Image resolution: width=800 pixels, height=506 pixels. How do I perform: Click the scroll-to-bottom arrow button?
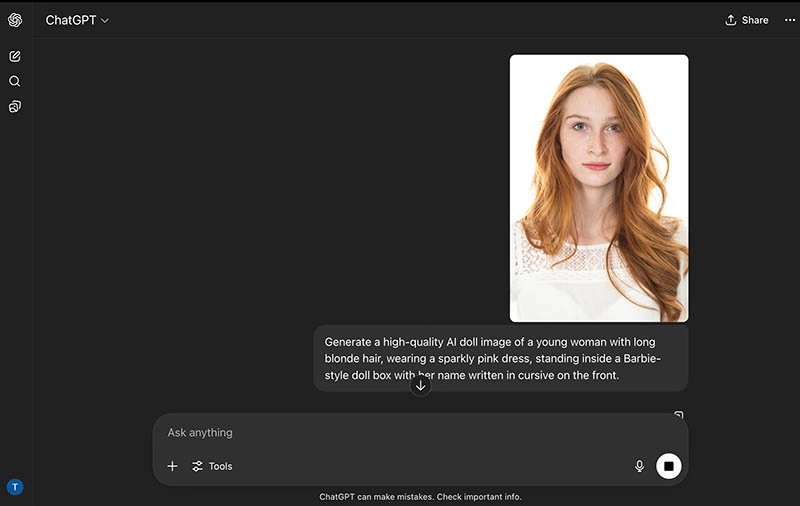click(x=420, y=386)
